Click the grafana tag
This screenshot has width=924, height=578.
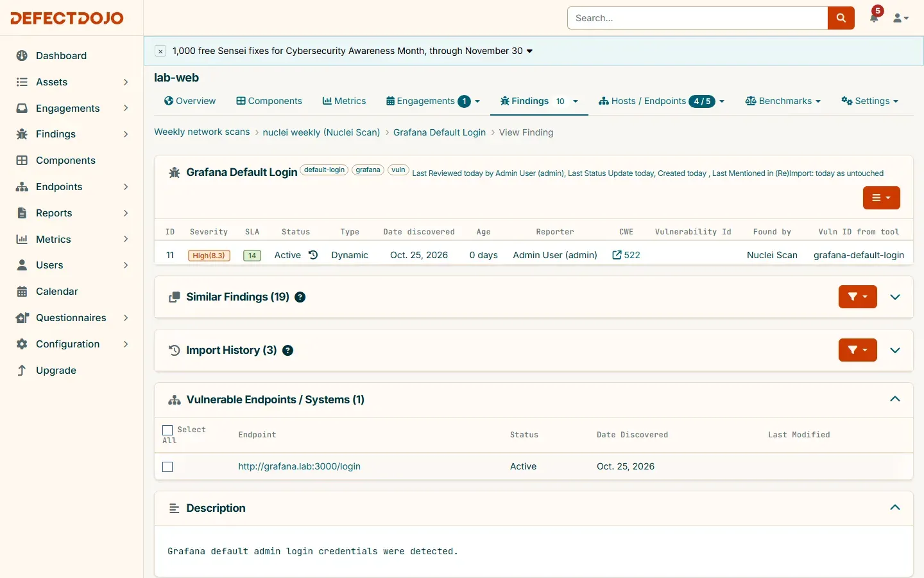point(368,170)
